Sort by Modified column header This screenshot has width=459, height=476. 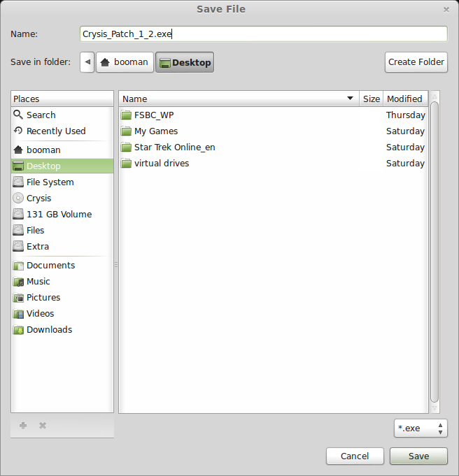[406, 99]
